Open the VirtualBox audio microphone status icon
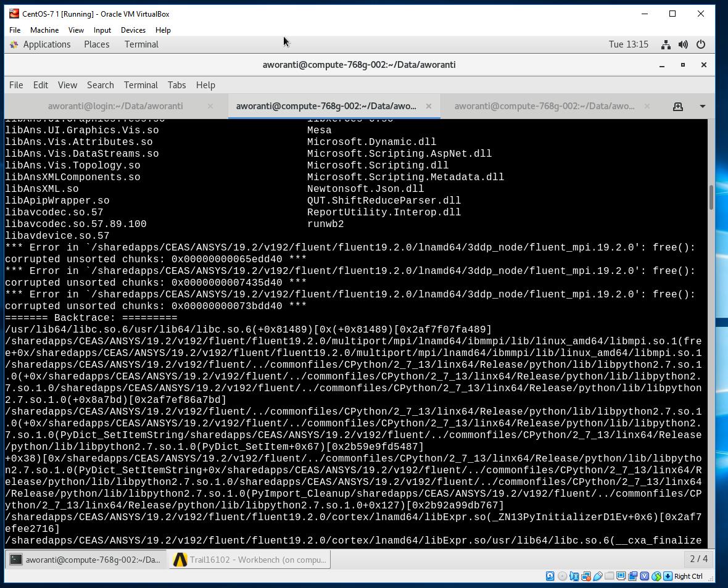 (574, 576)
